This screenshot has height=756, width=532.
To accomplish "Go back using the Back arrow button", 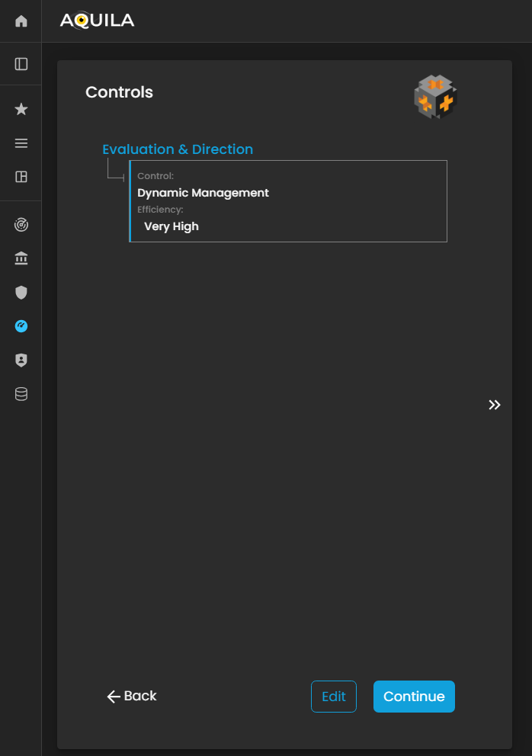I will point(132,696).
